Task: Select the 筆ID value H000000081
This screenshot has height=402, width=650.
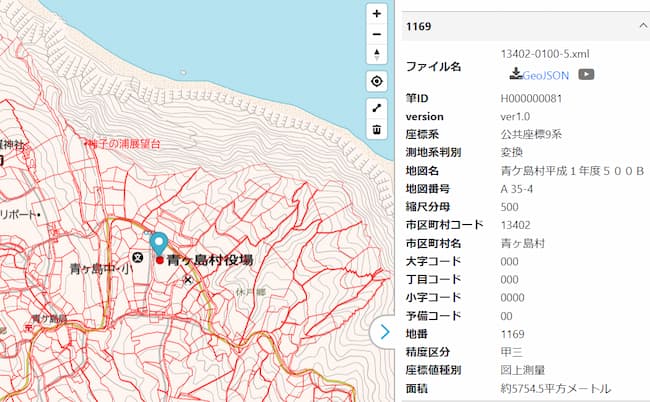Action: click(x=531, y=99)
